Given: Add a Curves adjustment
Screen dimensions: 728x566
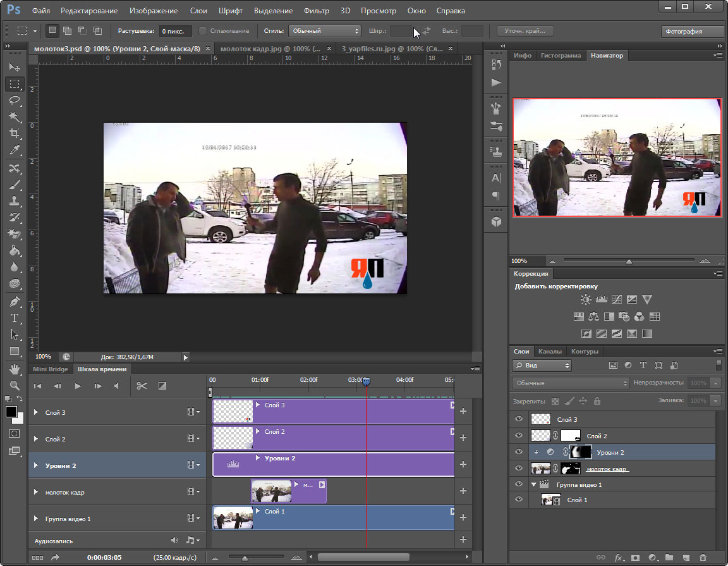Looking at the screenshot, I should point(617,300).
